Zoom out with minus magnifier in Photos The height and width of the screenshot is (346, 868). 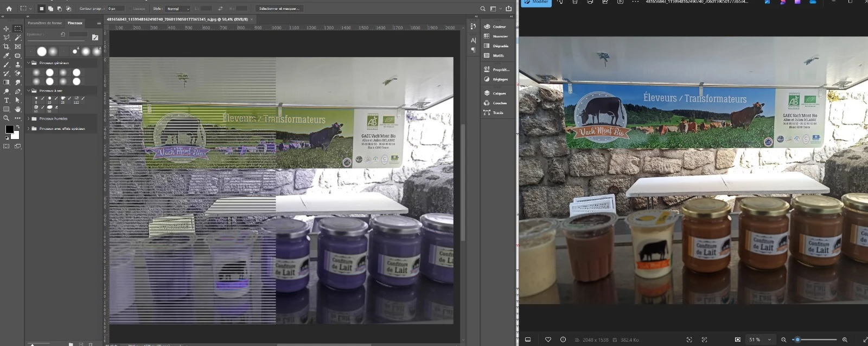click(783, 339)
